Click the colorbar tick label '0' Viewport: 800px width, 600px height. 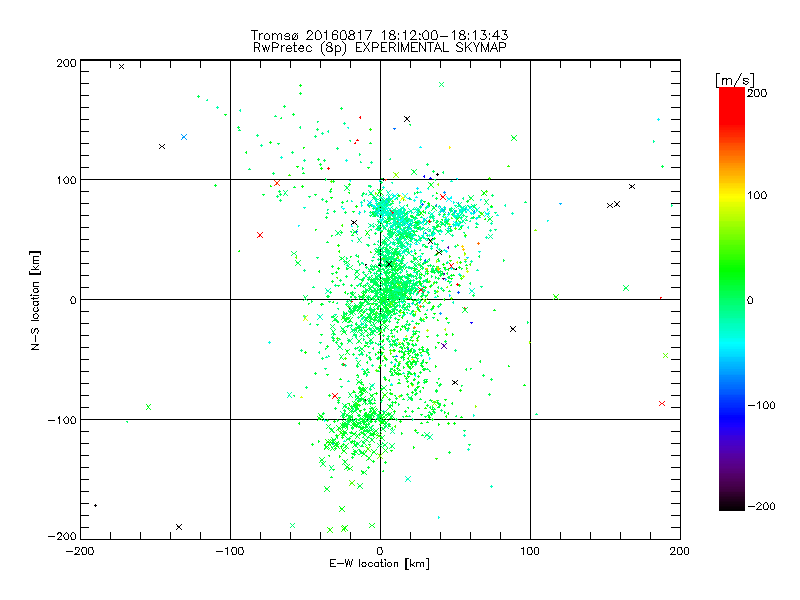tap(750, 300)
